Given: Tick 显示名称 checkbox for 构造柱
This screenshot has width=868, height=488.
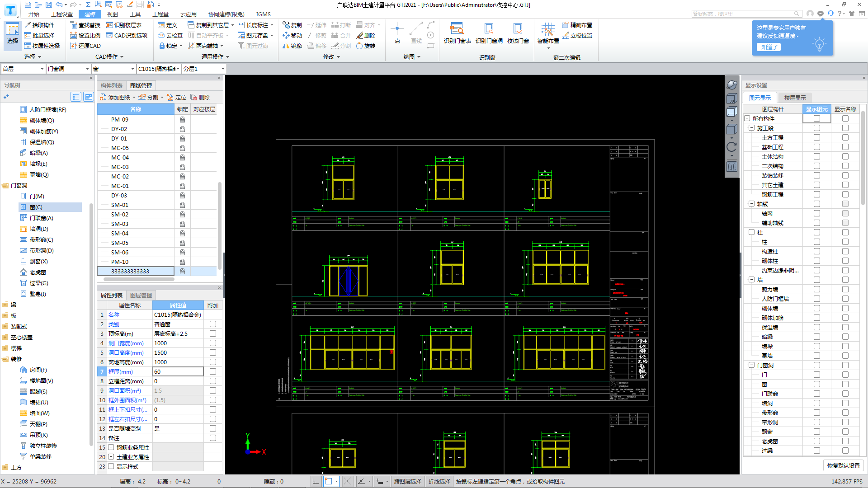Looking at the screenshot, I should click(x=845, y=251).
